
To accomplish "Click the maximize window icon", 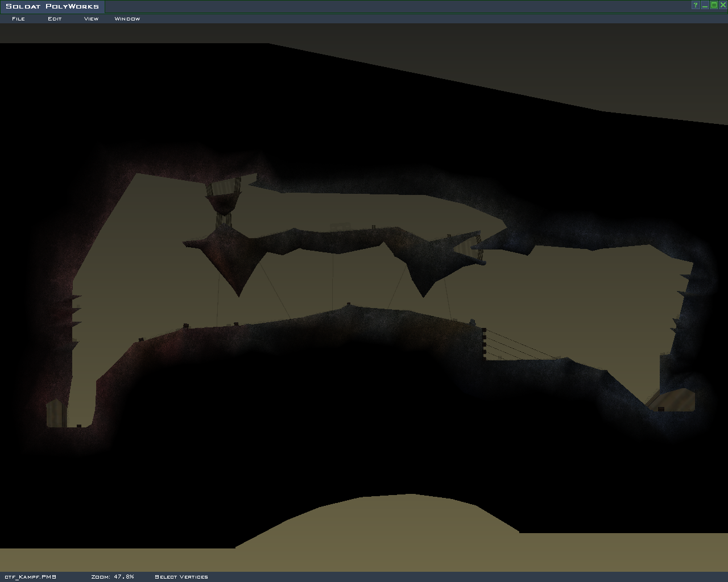I will coord(714,5).
